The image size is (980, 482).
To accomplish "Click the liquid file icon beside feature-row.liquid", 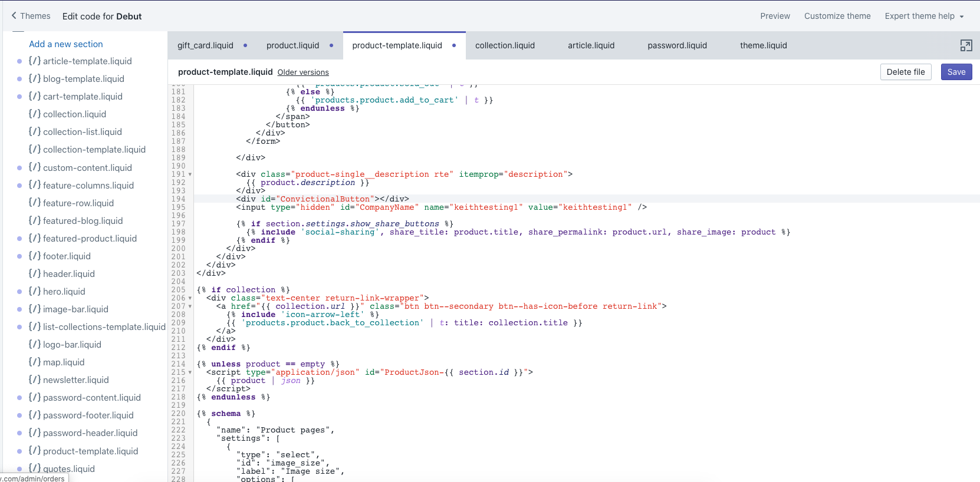I will (35, 203).
